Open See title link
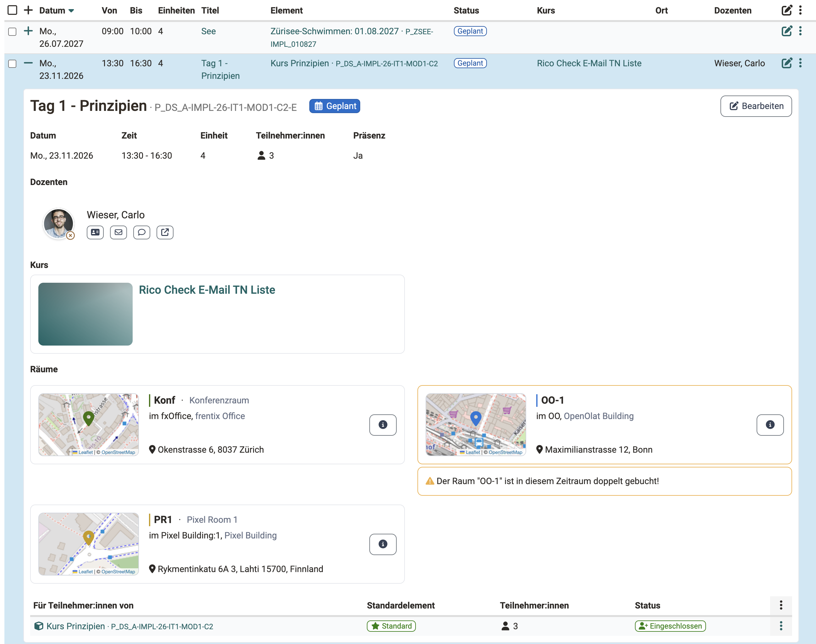This screenshot has width=816, height=644. [209, 31]
